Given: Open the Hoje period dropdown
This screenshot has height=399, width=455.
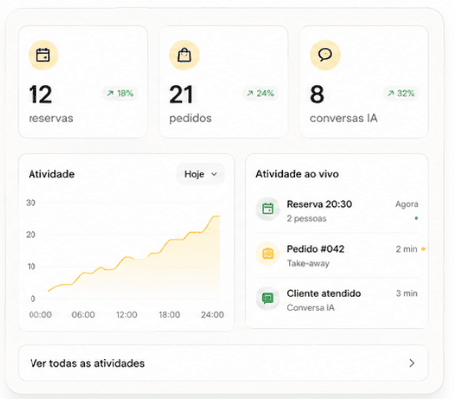Looking at the screenshot, I should tap(200, 174).
